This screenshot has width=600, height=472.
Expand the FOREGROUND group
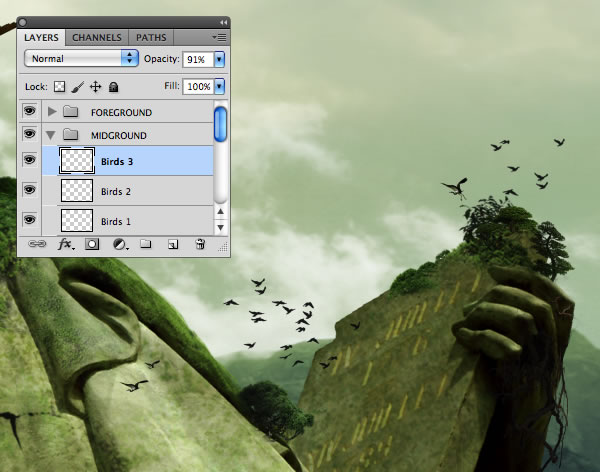(52, 112)
